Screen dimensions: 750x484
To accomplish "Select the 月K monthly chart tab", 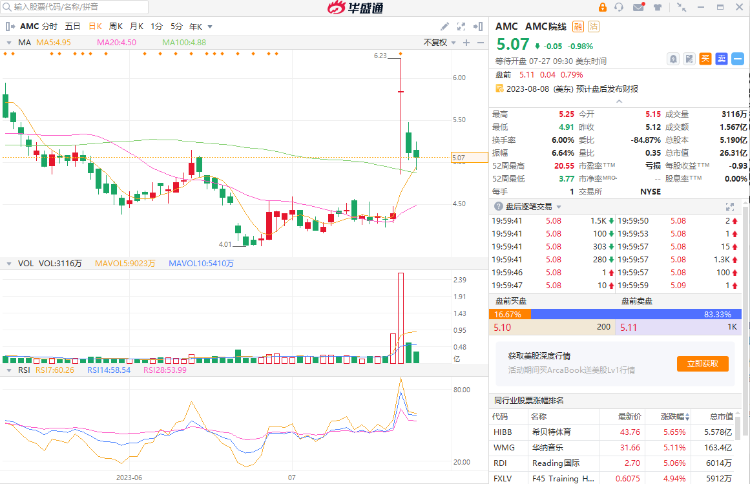I will click(x=136, y=26).
